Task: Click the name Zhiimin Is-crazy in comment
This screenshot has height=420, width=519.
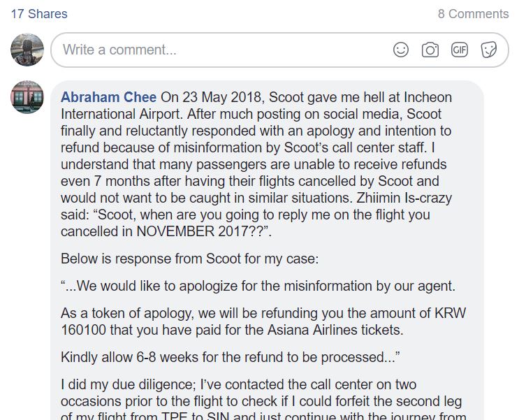Action: (404, 198)
